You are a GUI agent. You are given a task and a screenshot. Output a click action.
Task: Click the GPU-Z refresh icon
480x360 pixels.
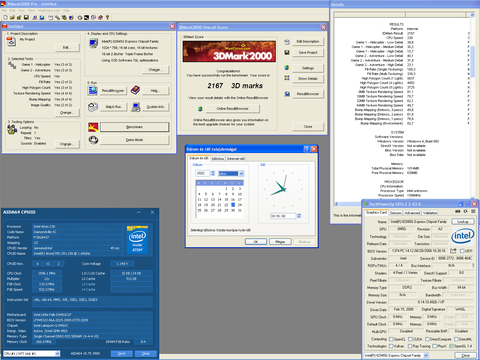(x=465, y=211)
